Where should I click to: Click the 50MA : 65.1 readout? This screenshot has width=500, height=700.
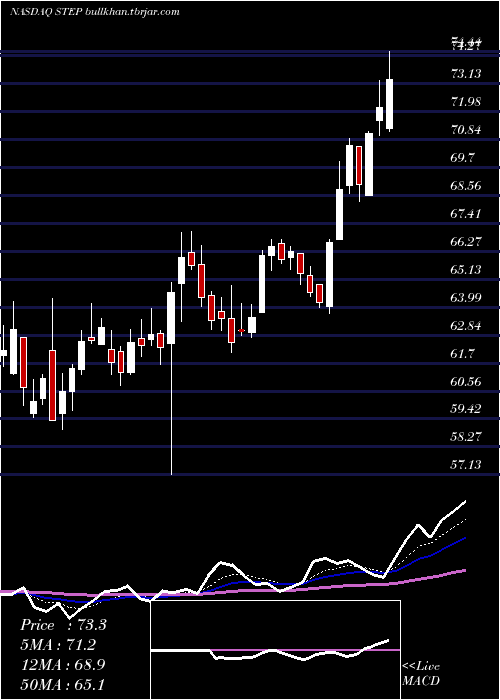63,684
